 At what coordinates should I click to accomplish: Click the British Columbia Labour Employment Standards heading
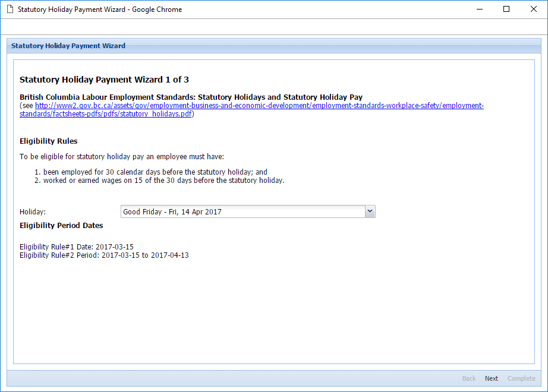[191, 97]
